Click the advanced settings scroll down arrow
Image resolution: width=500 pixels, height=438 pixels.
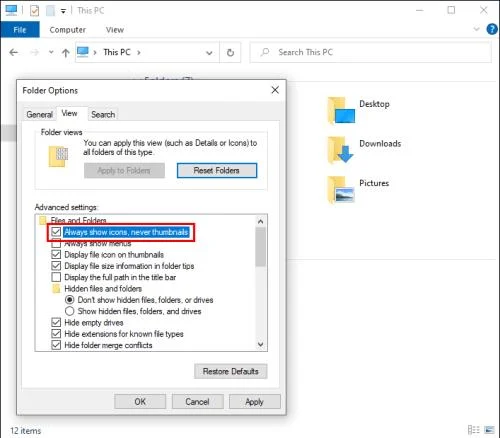coord(261,344)
